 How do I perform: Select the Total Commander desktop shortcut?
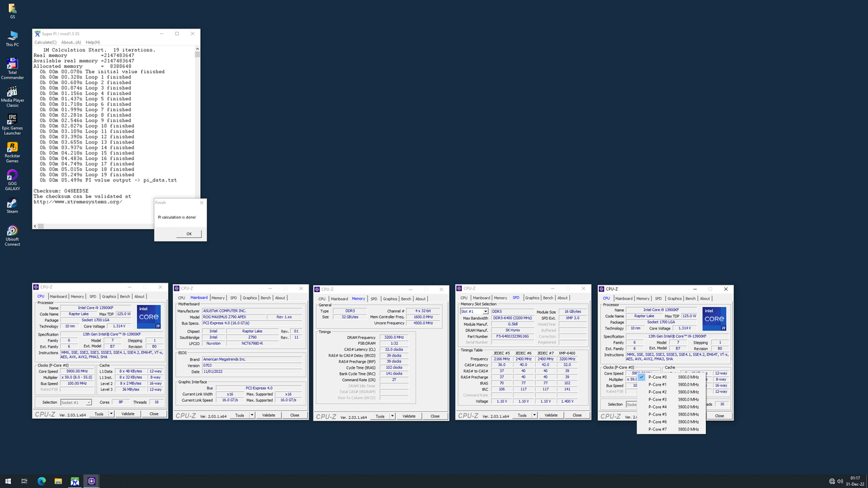pyautogui.click(x=12, y=68)
